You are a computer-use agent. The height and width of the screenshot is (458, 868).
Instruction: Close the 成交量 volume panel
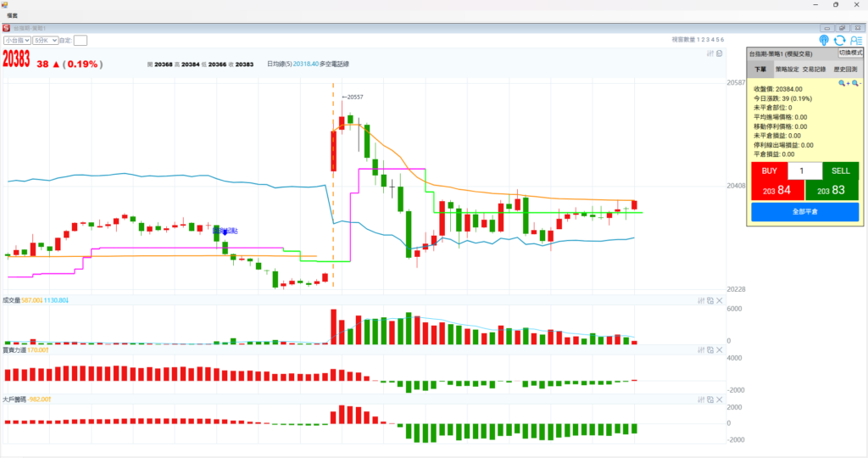pyautogui.click(x=720, y=300)
